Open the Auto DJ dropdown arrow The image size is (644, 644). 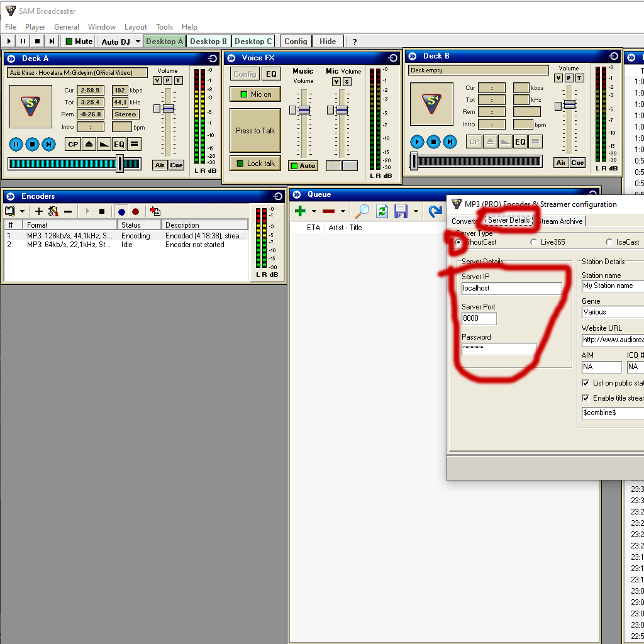point(138,42)
